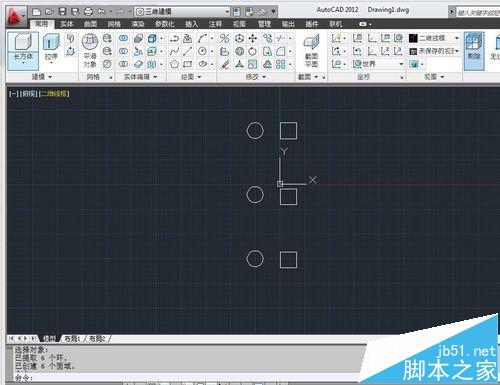Viewport: 500px width, 385px height.
Task: Expand the 长方体 dropdown arrow below box
Action: [23, 63]
